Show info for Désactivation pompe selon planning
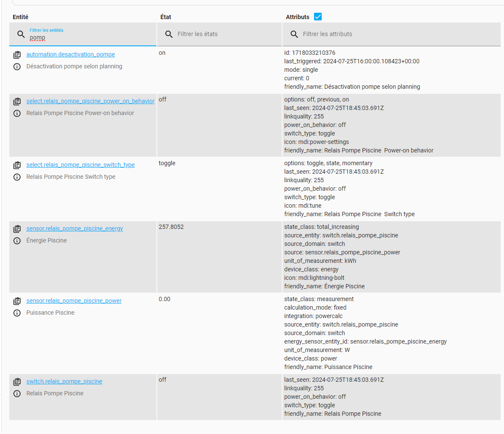504x434 pixels. (17, 67)
